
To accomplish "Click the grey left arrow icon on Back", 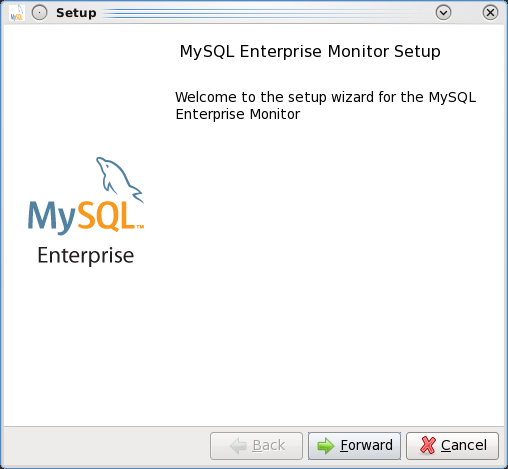I will click(238, 446).
